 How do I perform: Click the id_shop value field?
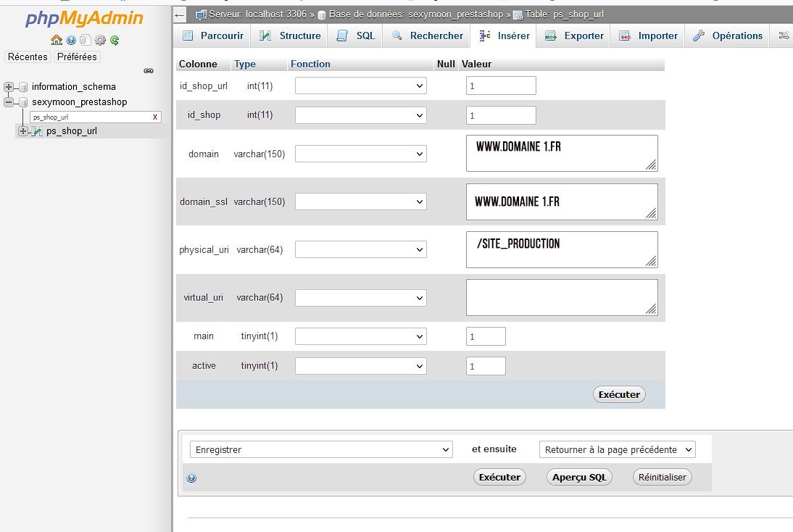(501, 115)
